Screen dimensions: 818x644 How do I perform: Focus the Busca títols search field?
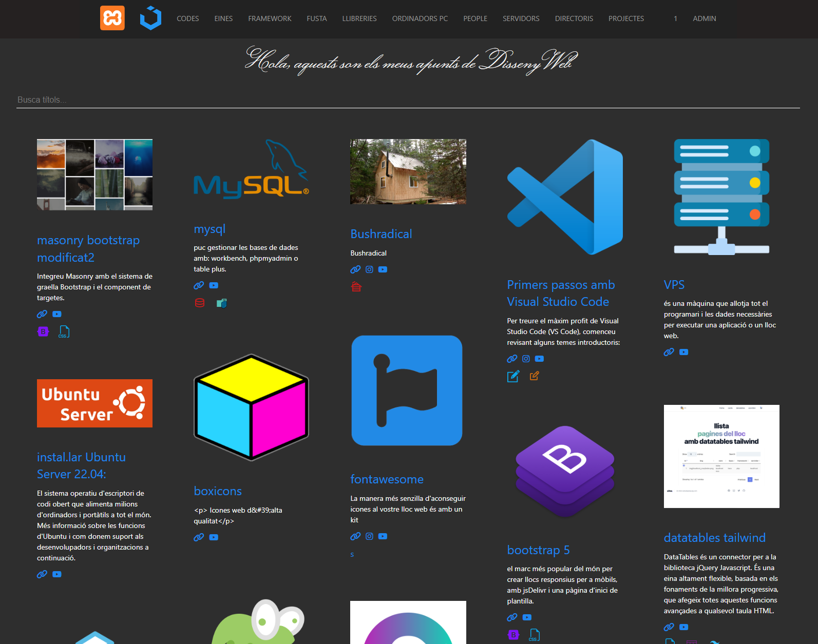(x=408, y=100)
